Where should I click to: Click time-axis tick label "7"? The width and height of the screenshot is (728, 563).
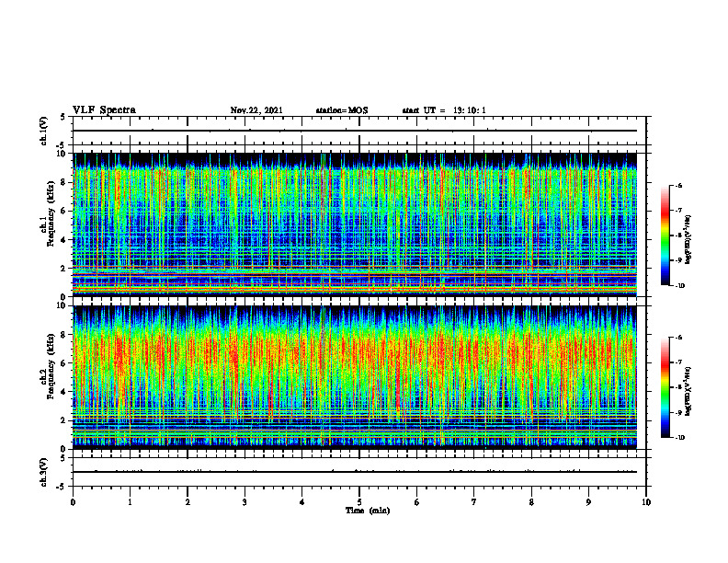(x=474, y=502)
